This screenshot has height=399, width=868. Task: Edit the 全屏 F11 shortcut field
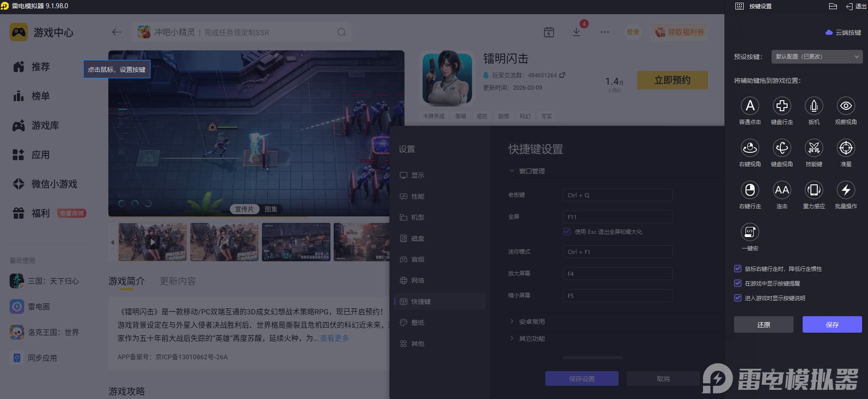pos(618,217)
